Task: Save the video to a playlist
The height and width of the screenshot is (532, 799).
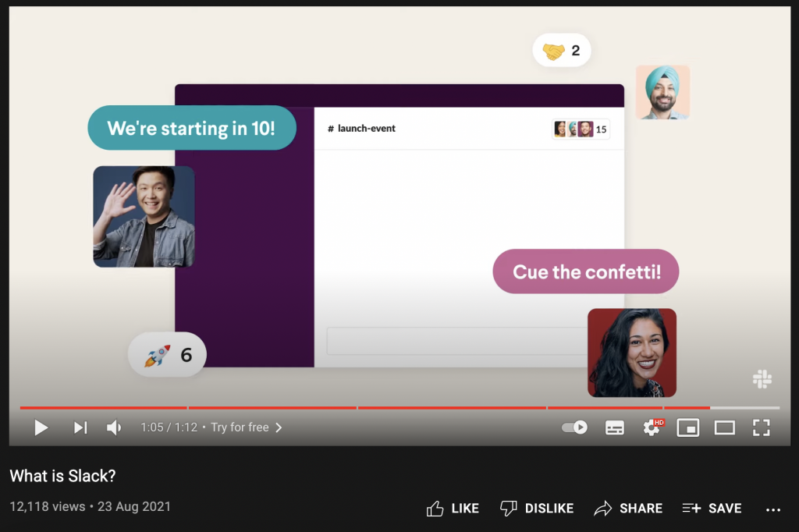Action: coord(712,508)
